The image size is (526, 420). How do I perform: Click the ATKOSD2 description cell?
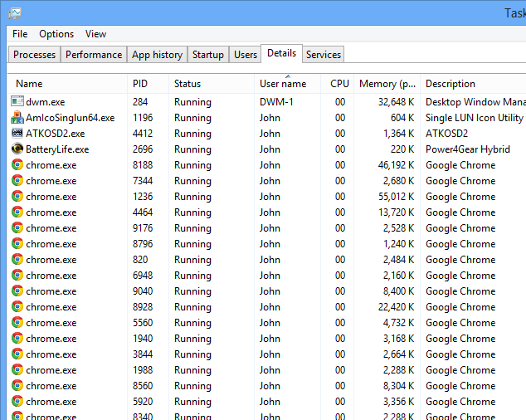[x=446, y=134]
